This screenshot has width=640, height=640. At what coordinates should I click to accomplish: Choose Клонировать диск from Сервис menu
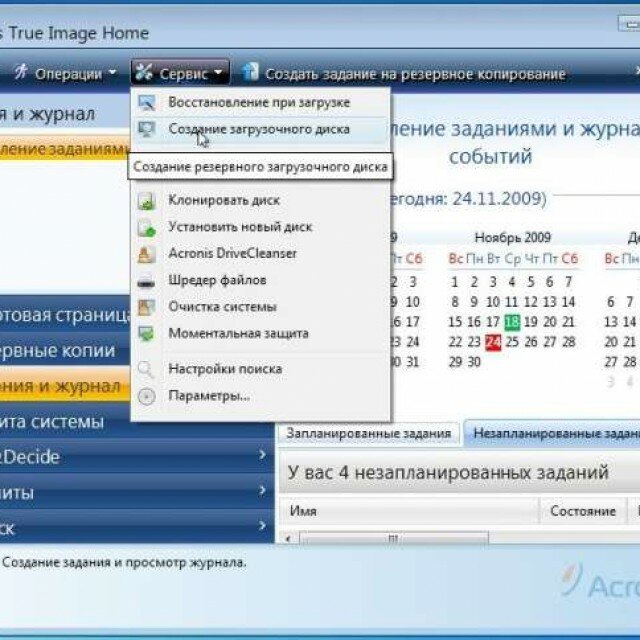(x=260, y=200)
